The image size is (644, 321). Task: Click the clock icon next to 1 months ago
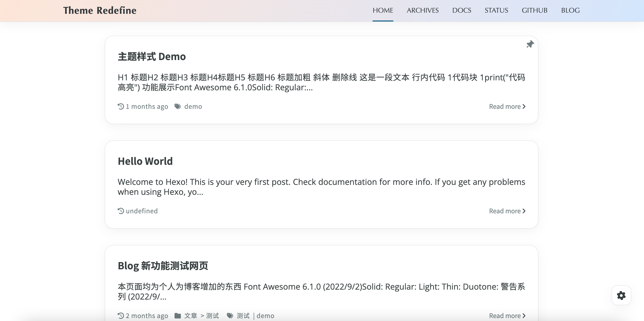(121, 106)
